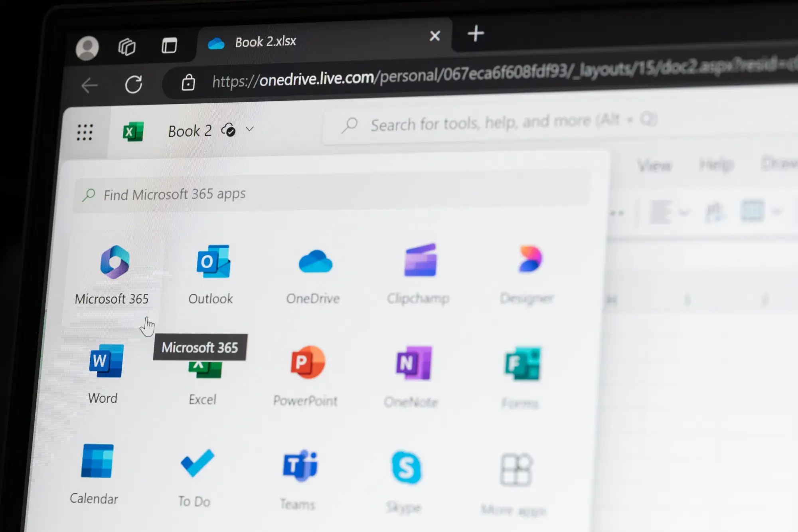This screenshot has height=532, width=798.
Task: Open the Calendar app tile
Action: [x=95, y=475]
